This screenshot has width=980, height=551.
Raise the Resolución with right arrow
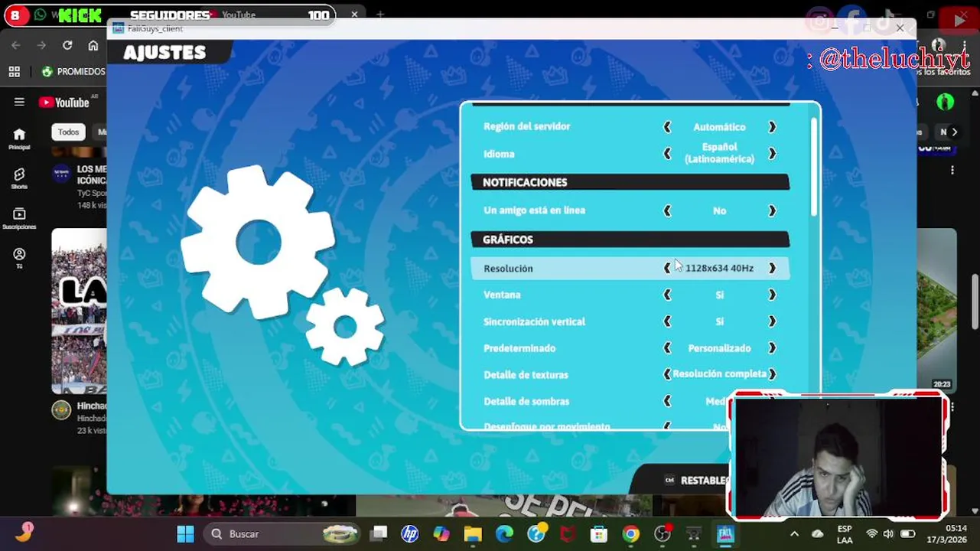tap(772, 268)
